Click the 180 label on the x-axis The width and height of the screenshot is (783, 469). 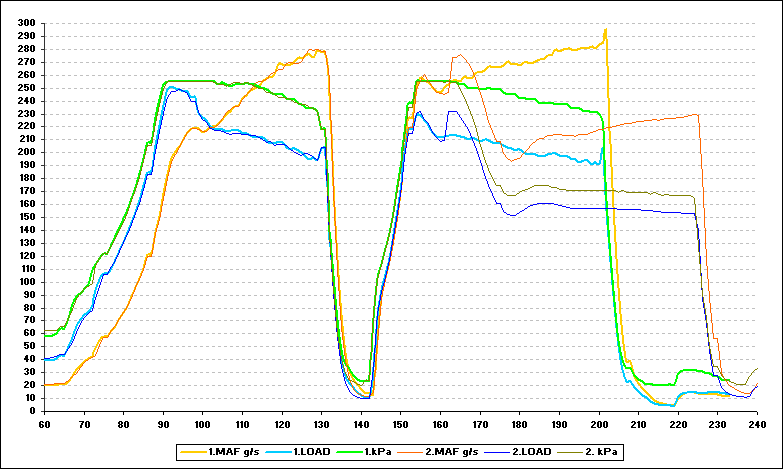[519, 425]
